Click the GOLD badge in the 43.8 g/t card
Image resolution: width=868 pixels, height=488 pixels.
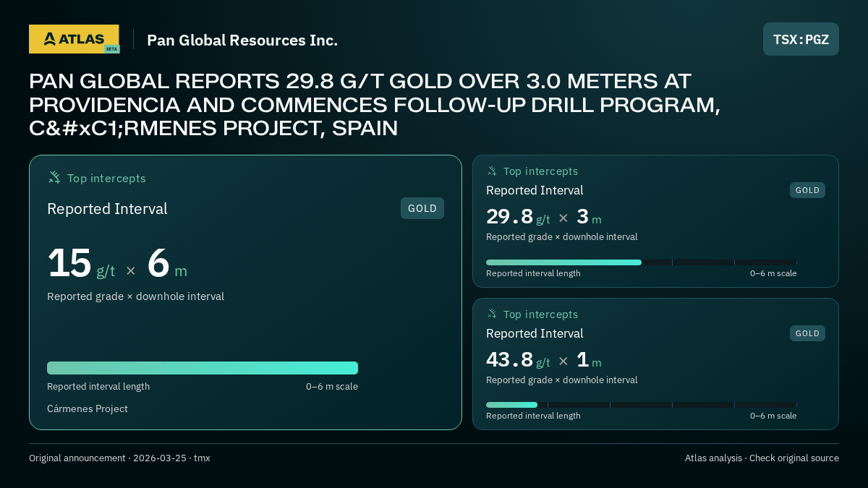807,333
